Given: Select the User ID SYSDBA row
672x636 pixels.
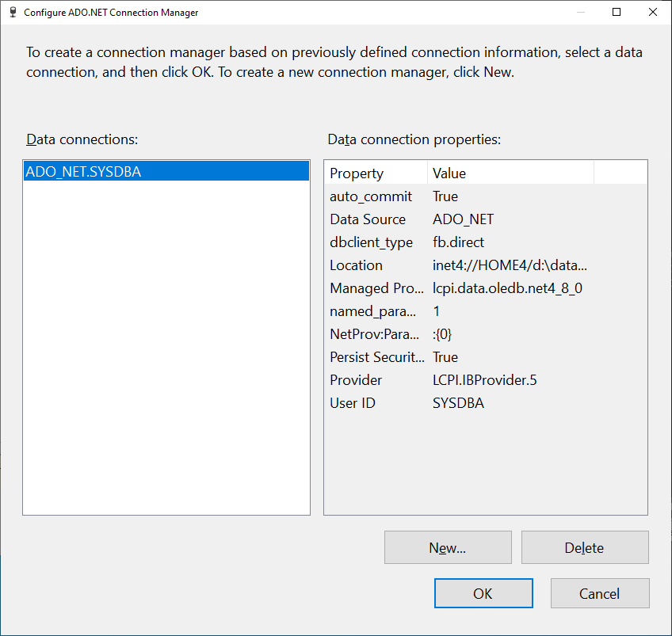Looking at the screenshot, I should tap(485, 403).
